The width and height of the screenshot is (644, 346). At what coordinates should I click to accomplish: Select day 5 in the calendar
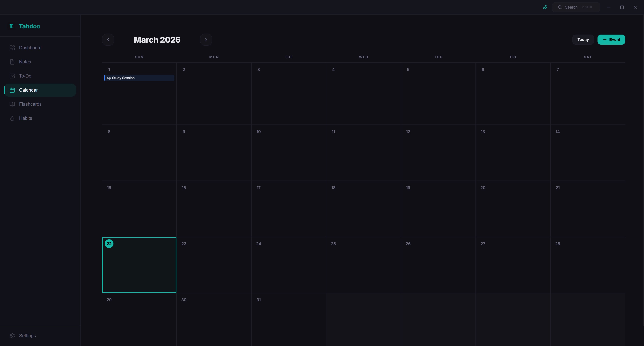click(x=438, y=93)
